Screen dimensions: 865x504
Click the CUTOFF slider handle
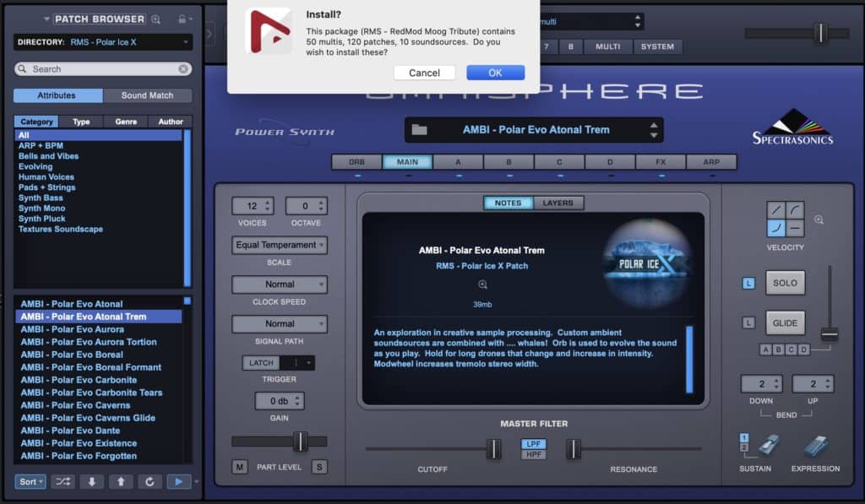click(x=493, y=449)
